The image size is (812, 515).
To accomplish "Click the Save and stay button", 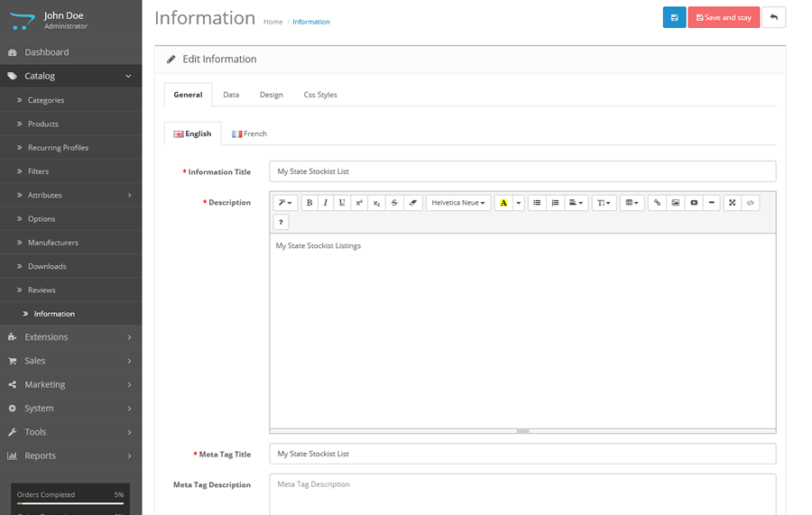I will pyautogui.click(x=723, y=17).
